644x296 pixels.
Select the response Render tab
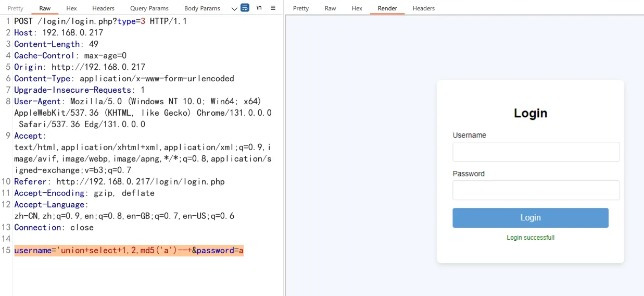pyautogui.click(x=387, y=8)
